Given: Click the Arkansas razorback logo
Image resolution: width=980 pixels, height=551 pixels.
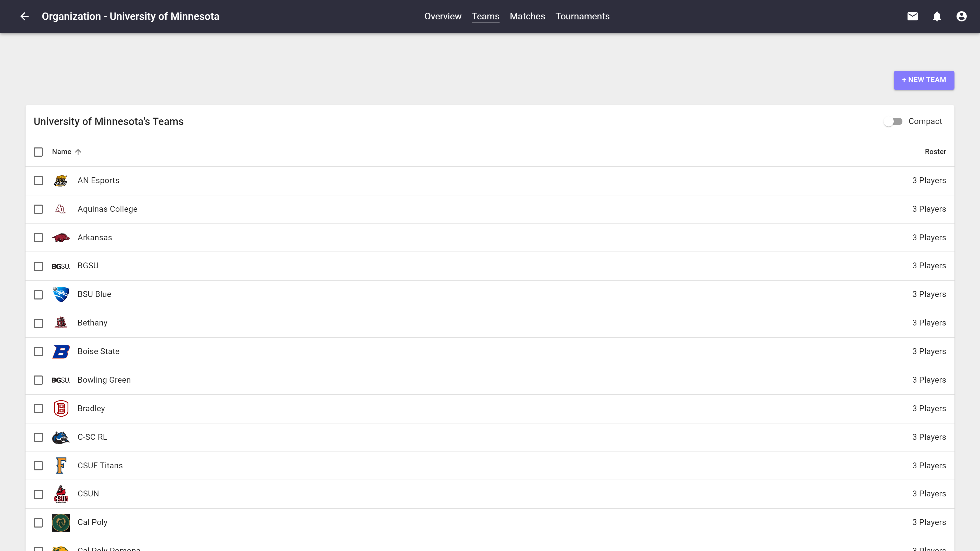Looking at the screenshot, I should click(61, 238).
